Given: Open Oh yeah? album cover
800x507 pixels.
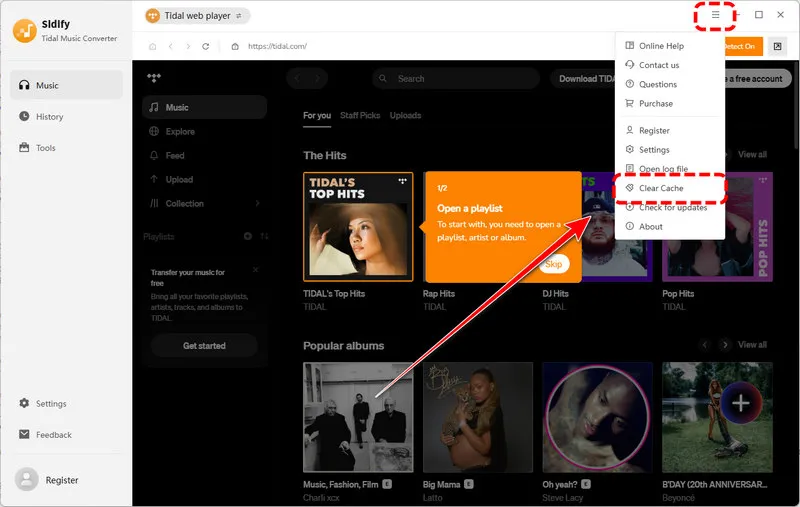Looking at the screenshot, I should 597,417.
